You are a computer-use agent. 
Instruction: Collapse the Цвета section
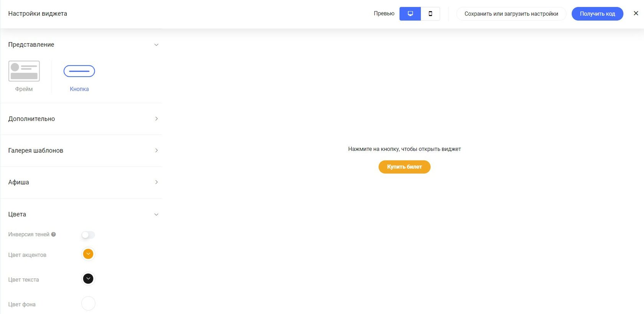click(156, 214)
